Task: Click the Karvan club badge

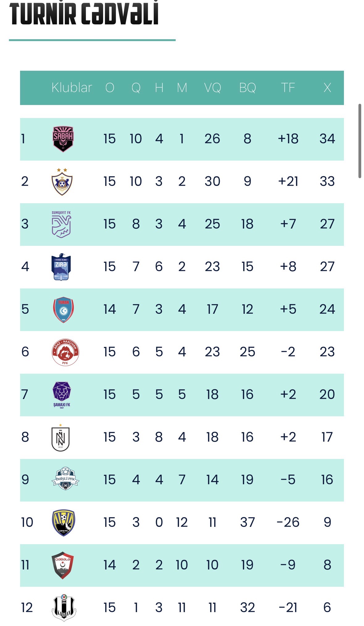Action: point(64,607)
